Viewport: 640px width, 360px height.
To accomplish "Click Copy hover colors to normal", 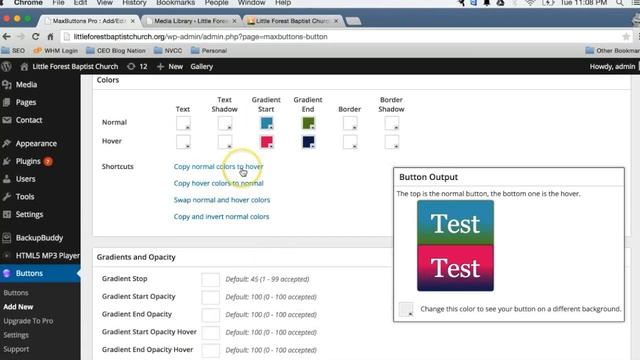I will click(x=218, y=183).
